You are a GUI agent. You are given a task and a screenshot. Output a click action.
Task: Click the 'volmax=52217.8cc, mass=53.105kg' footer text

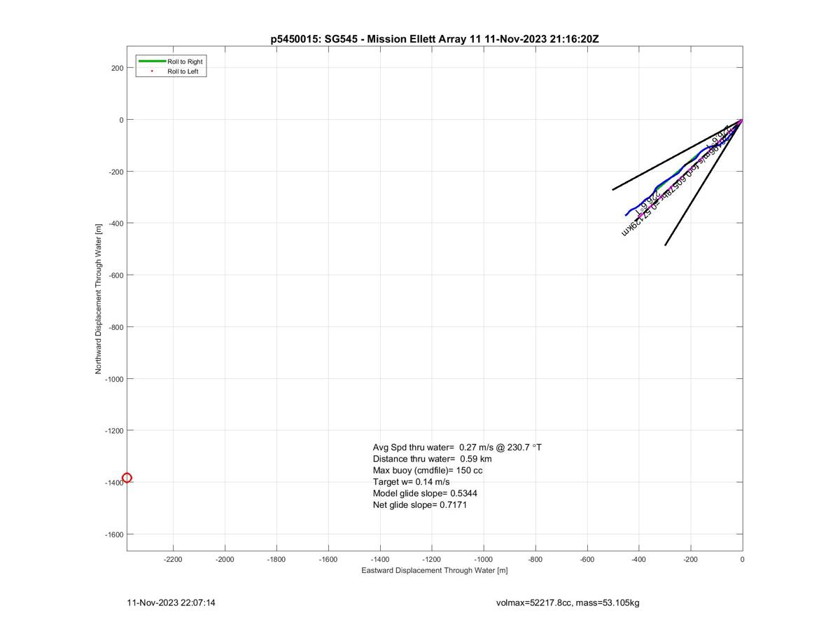click(568, 602)
